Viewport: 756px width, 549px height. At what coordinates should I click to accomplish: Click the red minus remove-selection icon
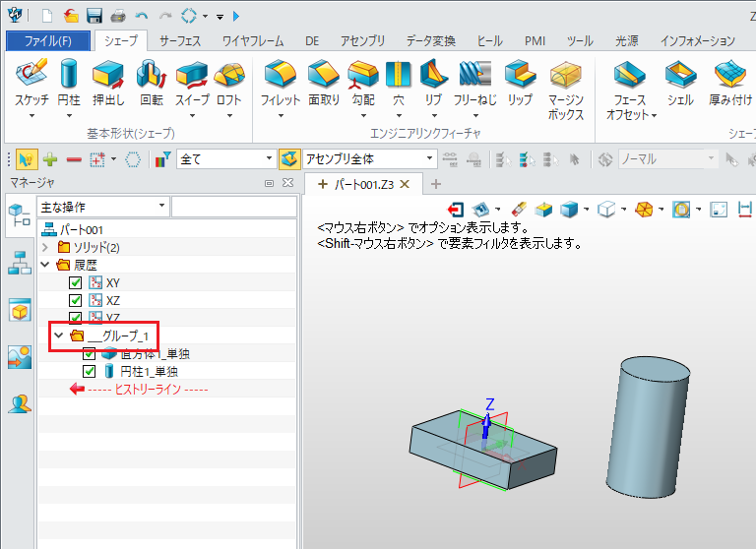tap(74, 159)
